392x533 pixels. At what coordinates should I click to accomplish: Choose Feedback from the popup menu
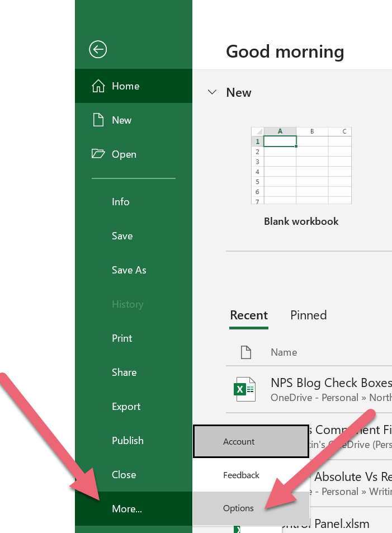tap(251, 475)
